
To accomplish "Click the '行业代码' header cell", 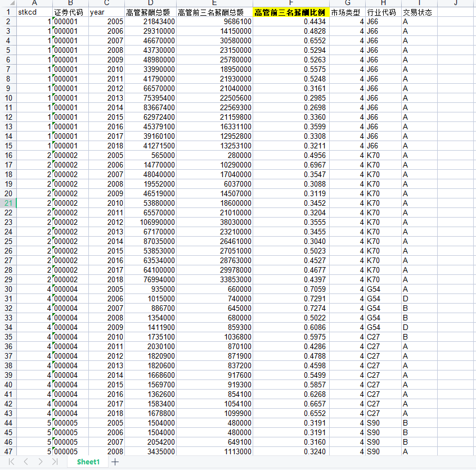I will pyautogui.click(x=383, y=12).
